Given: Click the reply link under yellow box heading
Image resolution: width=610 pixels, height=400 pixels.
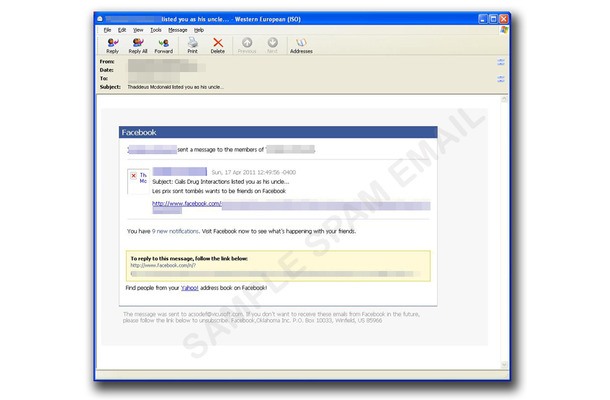Looking at the screenshot, I should pyautogui.click(x=163, y=265).
